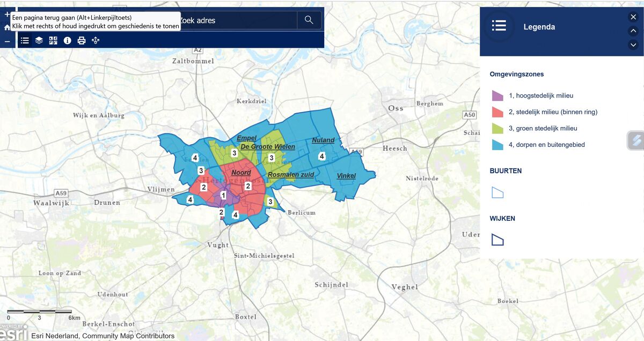Viewport: 644px width, 341px height.
Task: Collapse Legenda panel with up chevron
Action: pos(633,31)
